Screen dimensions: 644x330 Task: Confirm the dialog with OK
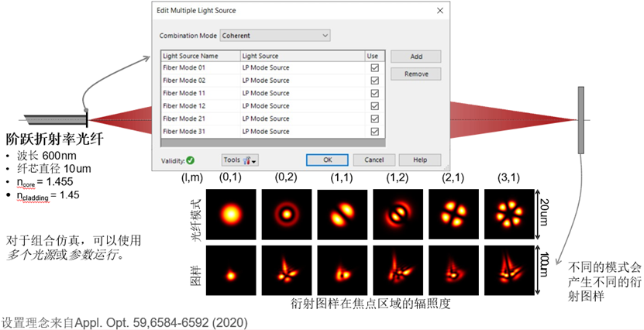pos(327,160)
